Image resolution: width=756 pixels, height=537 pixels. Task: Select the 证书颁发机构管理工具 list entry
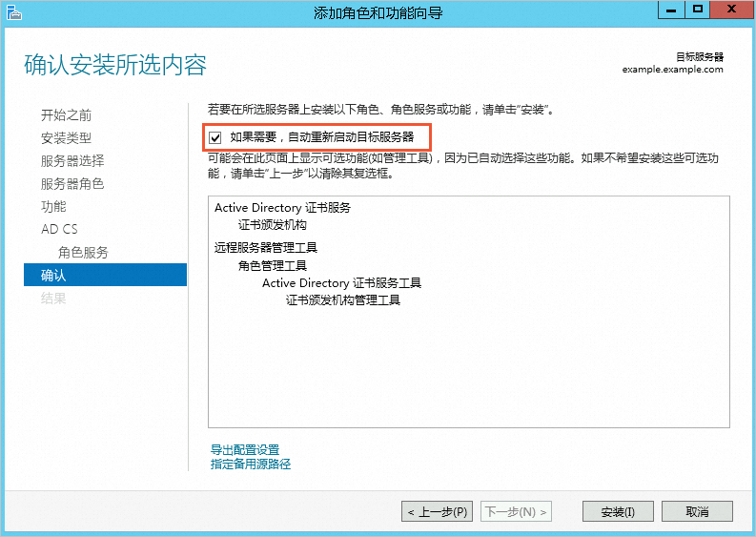(343, 300)
